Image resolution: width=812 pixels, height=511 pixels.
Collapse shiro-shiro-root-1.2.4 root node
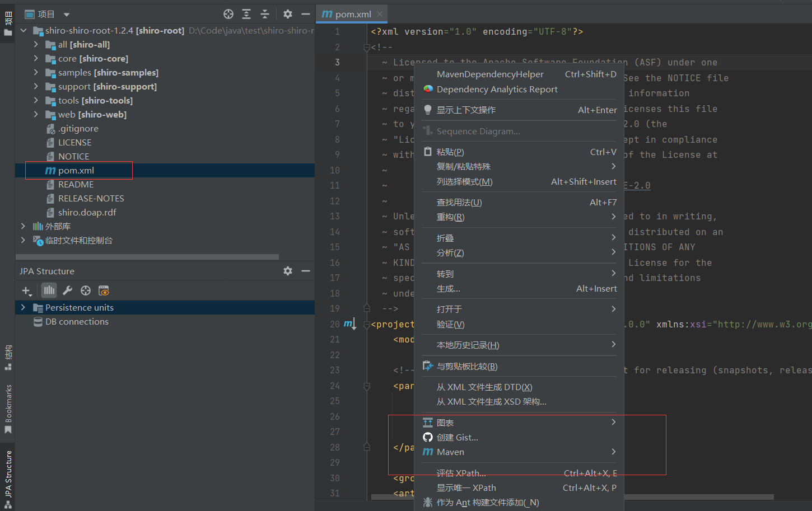[x=24, y=30]
